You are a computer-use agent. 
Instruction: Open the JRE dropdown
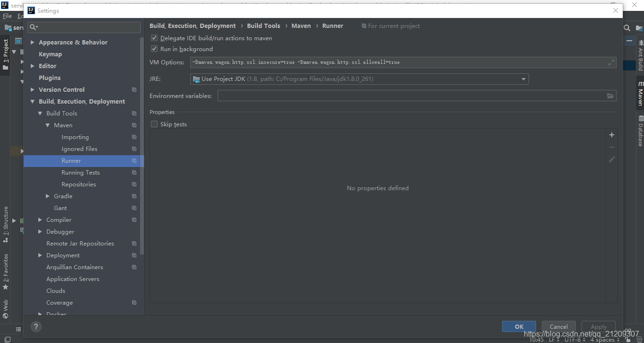[523, 79]
